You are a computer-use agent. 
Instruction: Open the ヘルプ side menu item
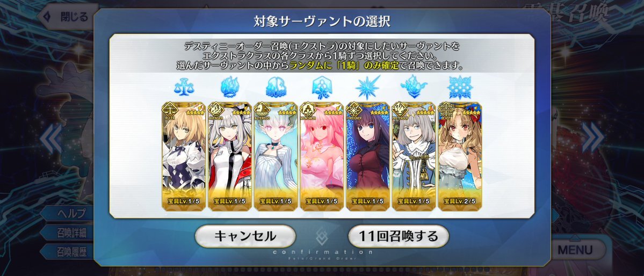coord(70,214)
